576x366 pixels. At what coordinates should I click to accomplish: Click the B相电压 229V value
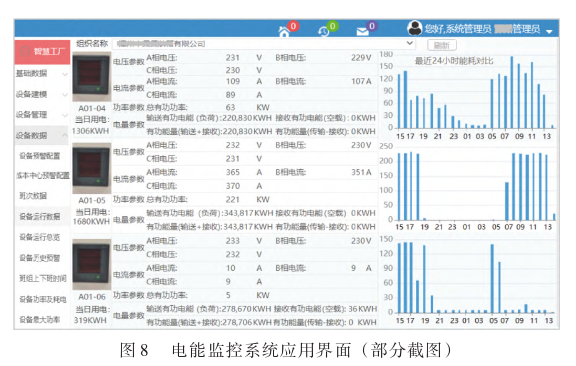pos(361,58)
